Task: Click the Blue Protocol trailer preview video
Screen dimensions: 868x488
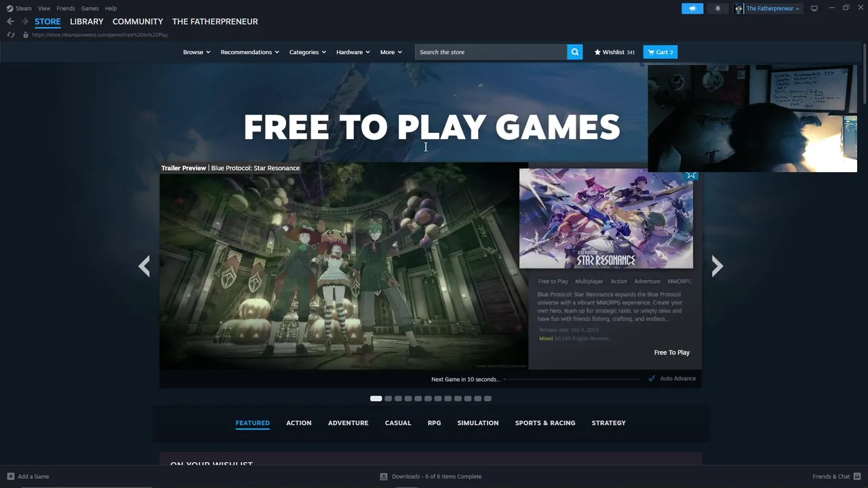Action: point(344,266)
